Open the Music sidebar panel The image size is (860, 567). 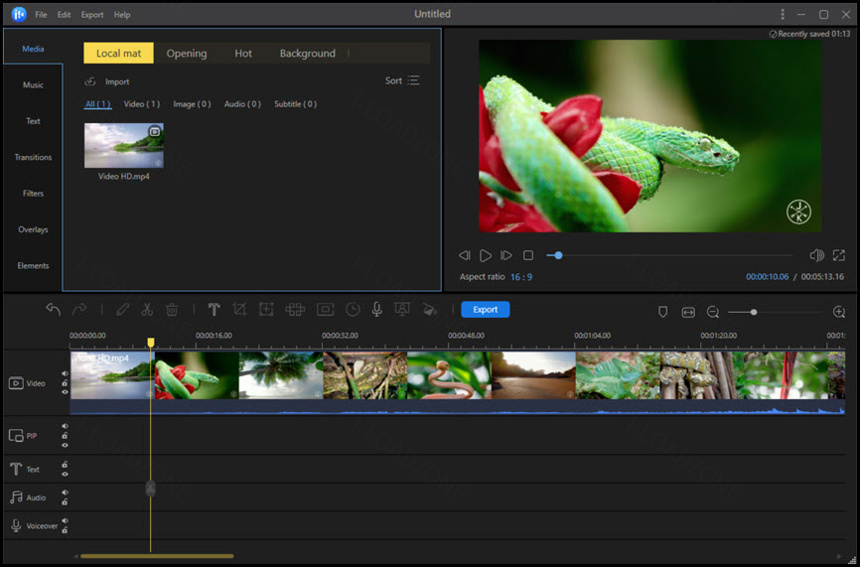33,85
